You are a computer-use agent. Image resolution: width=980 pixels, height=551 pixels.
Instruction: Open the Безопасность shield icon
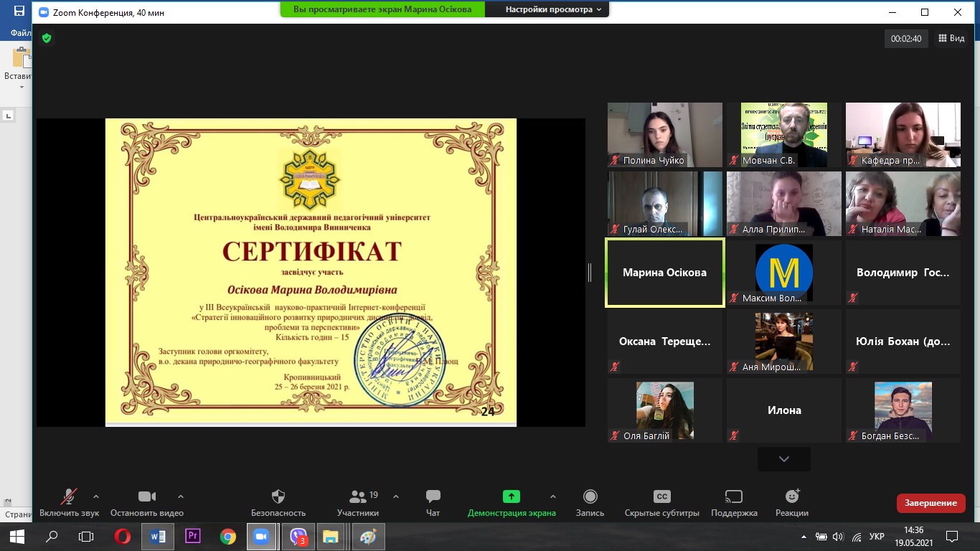(278, 497)
